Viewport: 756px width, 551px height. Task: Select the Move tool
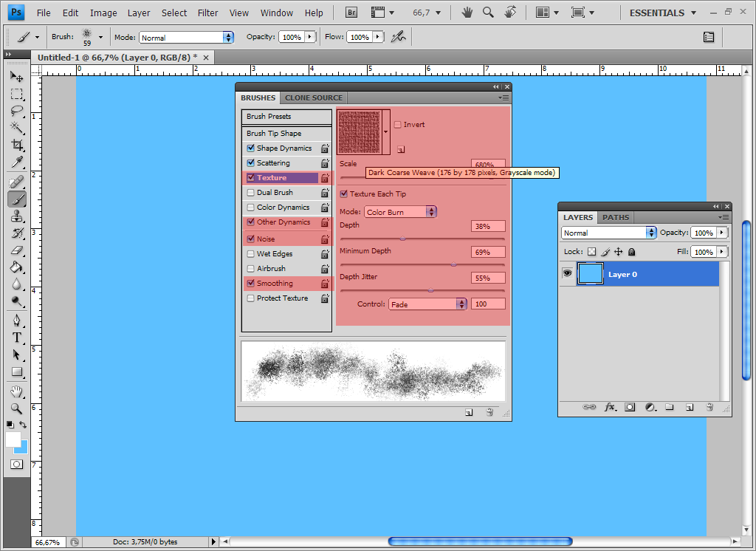[16, 76]
